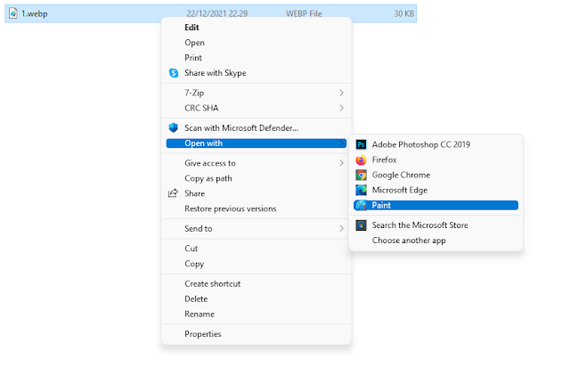Expand the 7-Zip submenu arrow

pos(341,93)
